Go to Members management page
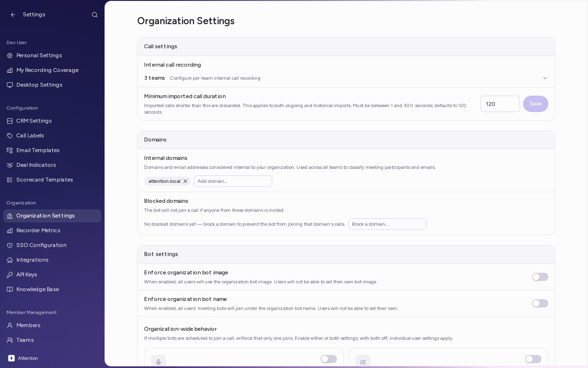The width and height of the screenshot is (588, 368). (52, 325)
